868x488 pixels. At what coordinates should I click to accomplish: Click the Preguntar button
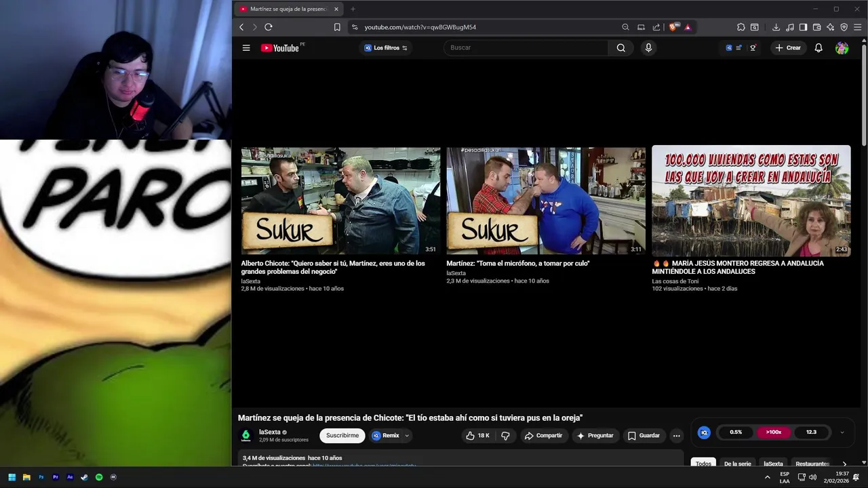click(595, 436)
